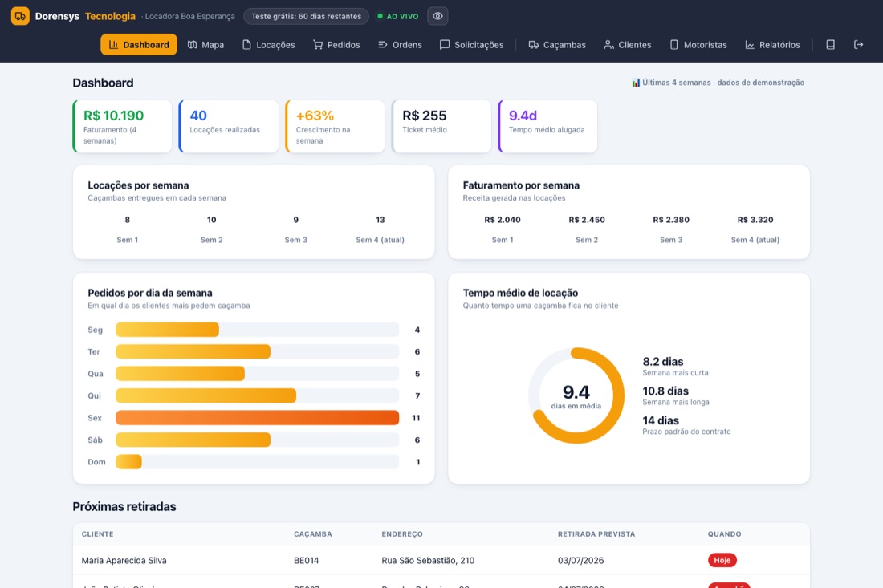Image resolution: width=883 pixels, height=588 pixels.
Task: Click the +63% Crescimento na semana card
Action: [x=335, y=127]
